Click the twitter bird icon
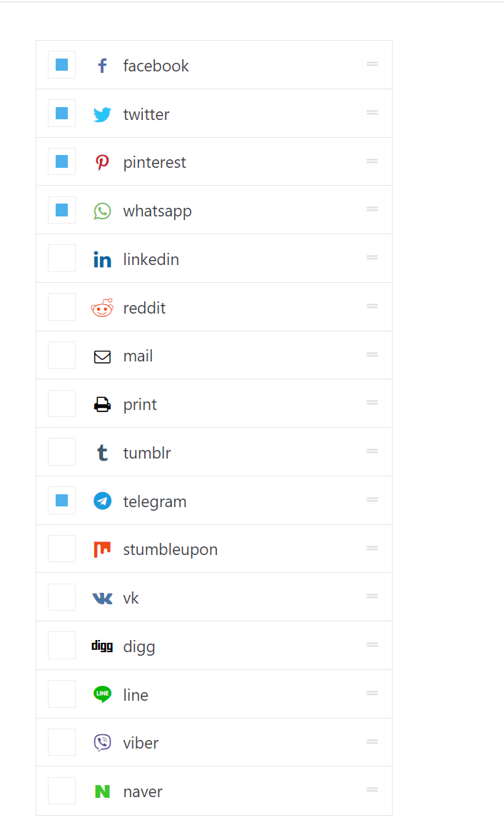This screenshot has height=835, width=504. point(102,114)
